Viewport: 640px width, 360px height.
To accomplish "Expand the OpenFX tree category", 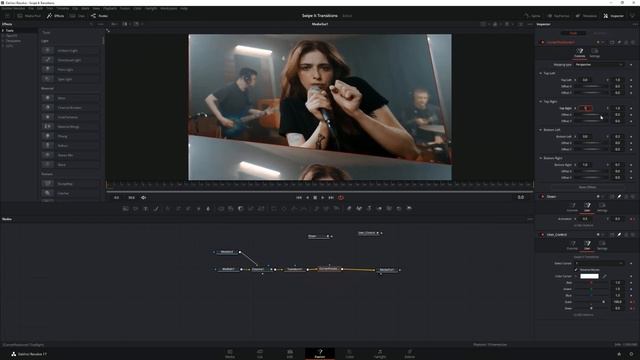I will 3,36.
